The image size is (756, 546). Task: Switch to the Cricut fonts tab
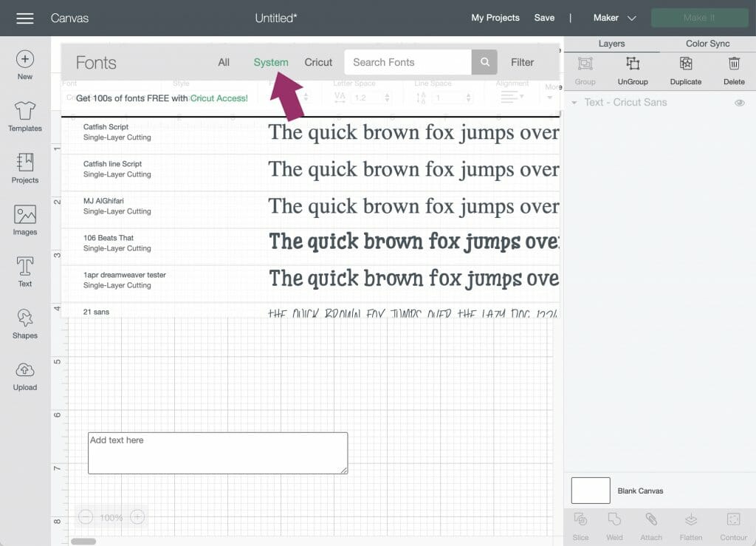(318, 62)
